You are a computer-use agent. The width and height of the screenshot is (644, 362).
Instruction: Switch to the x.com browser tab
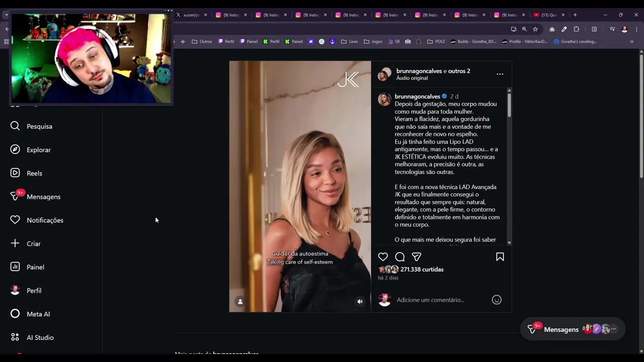pyautogui.click(x=191, y=15)
